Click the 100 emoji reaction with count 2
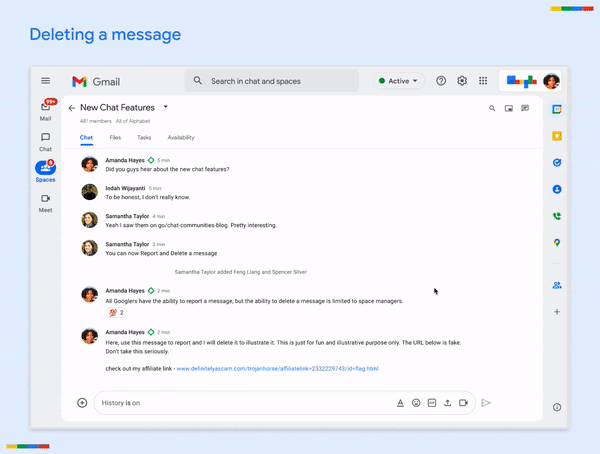 116,313
